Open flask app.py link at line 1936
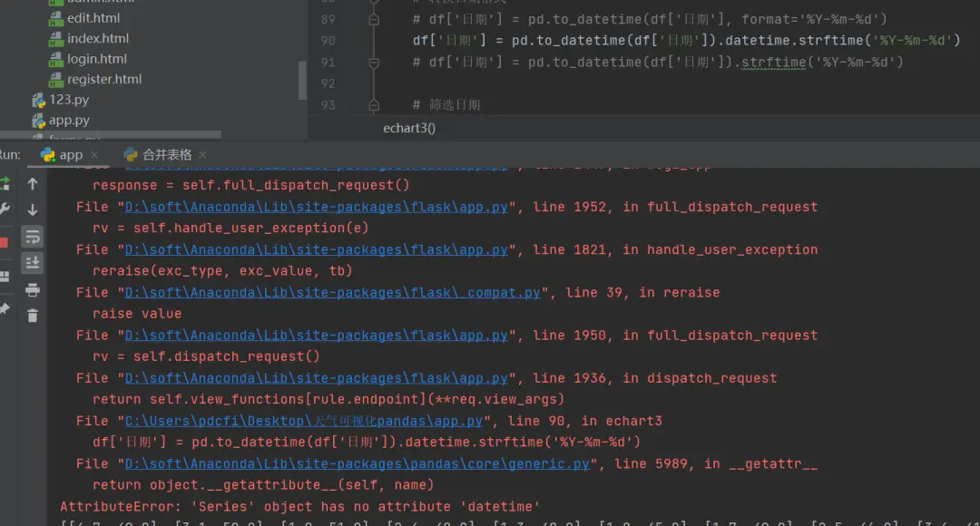 (317, 378)
